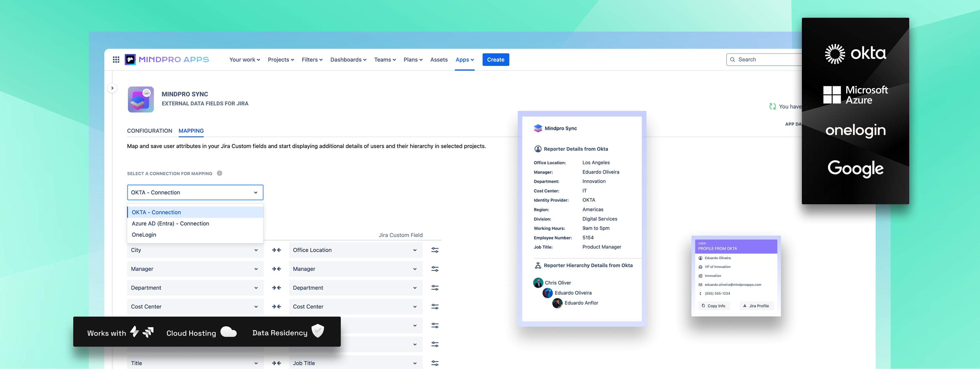980x369 pixels.
Task: Click the mapping arrows icon in Department row
Action: point(277,288)
